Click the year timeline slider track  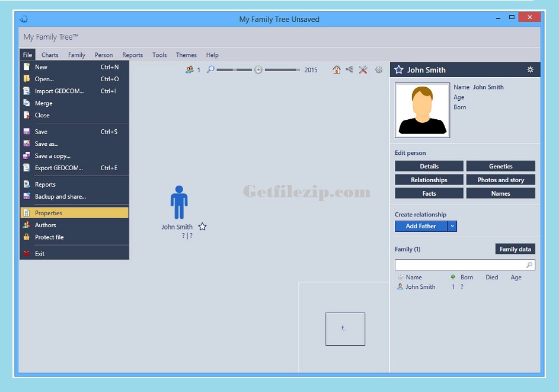coord(282,70)
